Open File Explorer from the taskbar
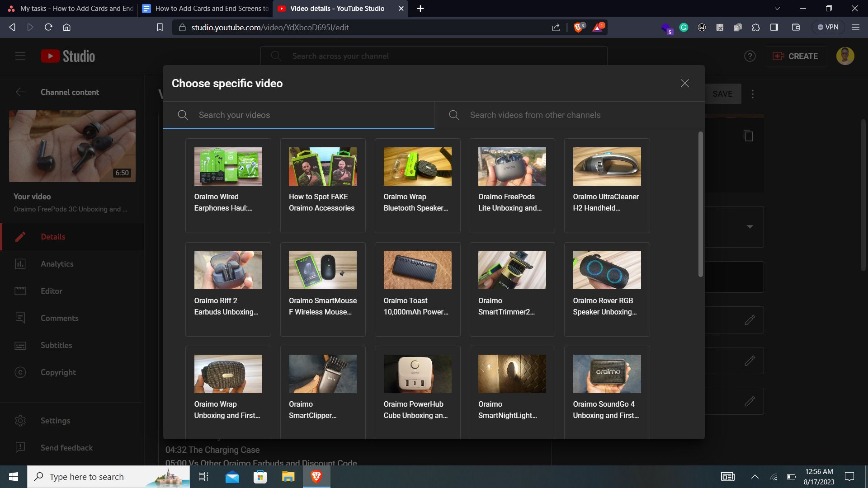 tap(288, 477)
